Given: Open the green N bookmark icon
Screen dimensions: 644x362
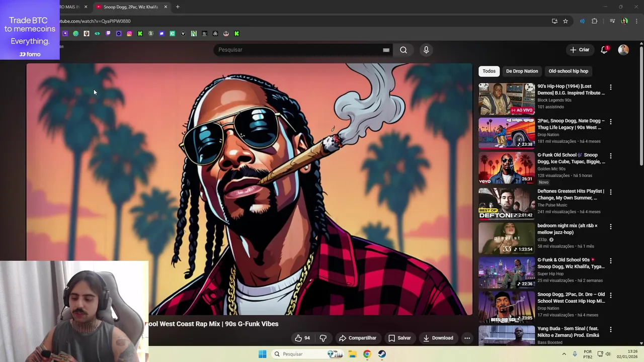Looking at the screenshot, I should click(194, 34).
